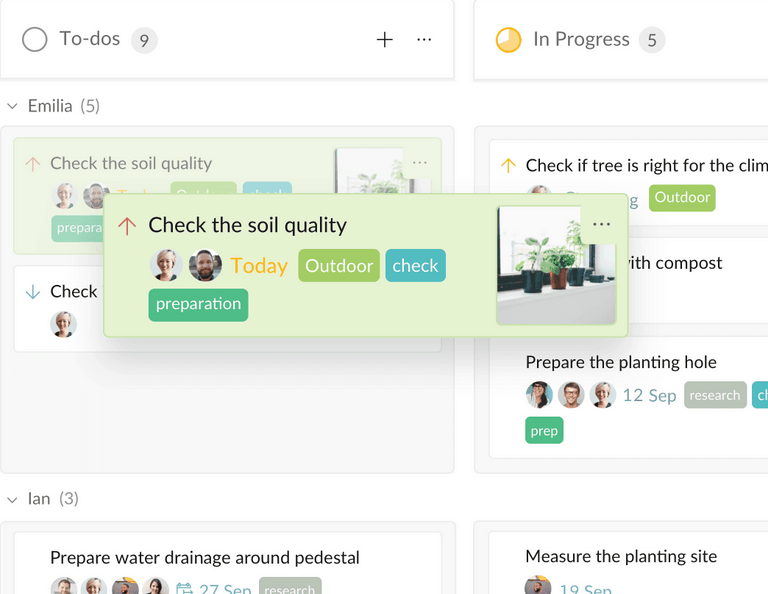Click the In Progress half-filled status icon
768x594 pixels.
click(x=508, y=40)
